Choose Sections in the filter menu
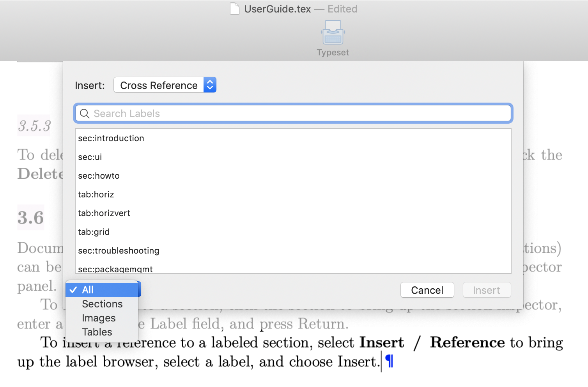Viewport: 588px width, 387px height. (x=102, y=304)
